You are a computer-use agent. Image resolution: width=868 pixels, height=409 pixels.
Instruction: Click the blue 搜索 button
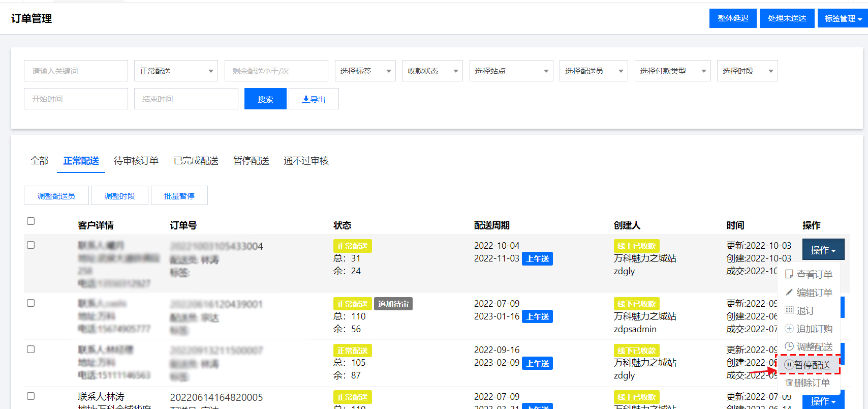point(265,99)
